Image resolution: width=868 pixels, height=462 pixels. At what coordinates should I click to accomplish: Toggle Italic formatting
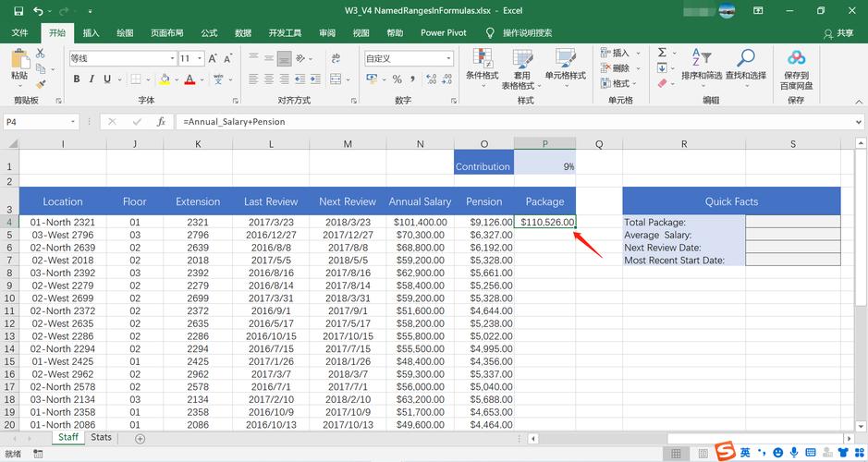(92, 79)
